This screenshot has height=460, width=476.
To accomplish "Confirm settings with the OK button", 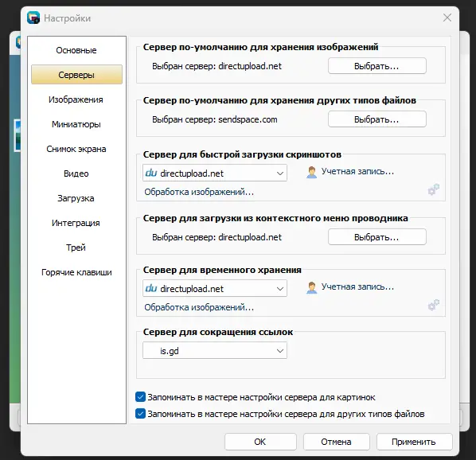I will tap(260, 442).
